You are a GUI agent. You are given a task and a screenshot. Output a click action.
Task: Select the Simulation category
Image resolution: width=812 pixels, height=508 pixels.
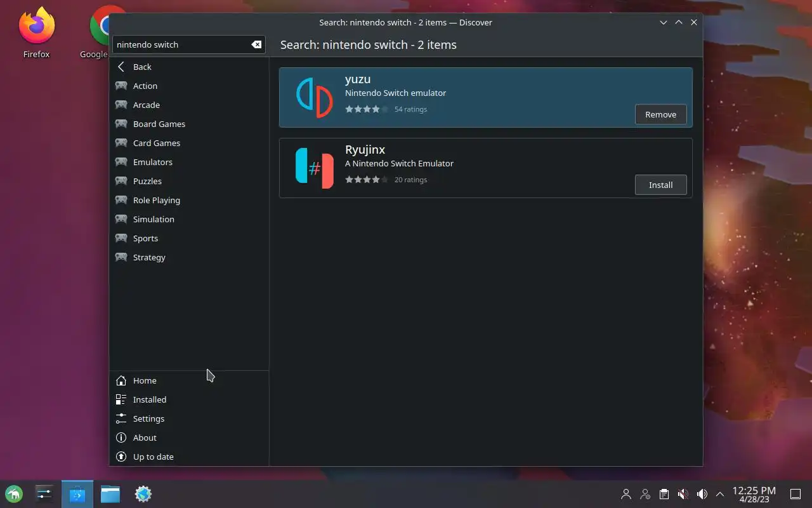(x=189, y=219)
